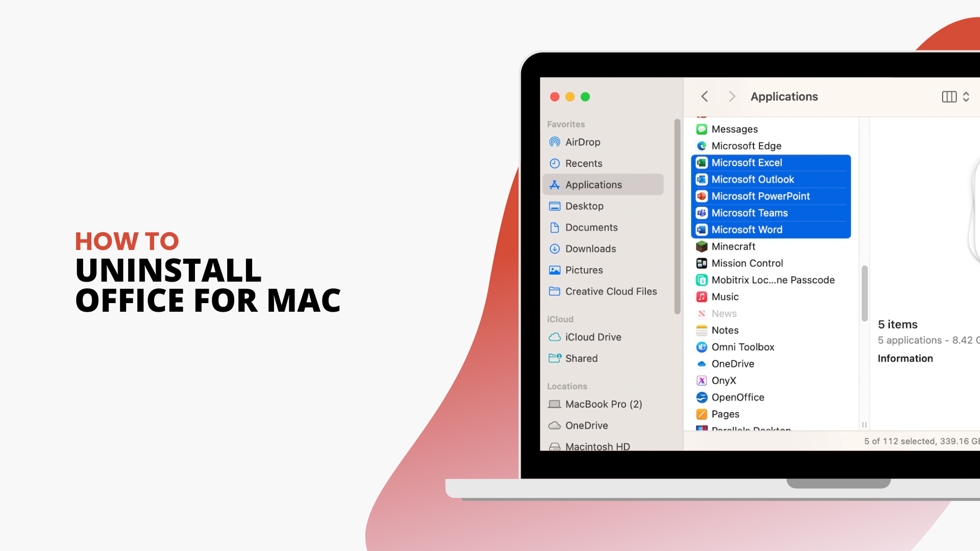
Task: Navigate forward using right arrow button
Action: (x=731, y=96)
